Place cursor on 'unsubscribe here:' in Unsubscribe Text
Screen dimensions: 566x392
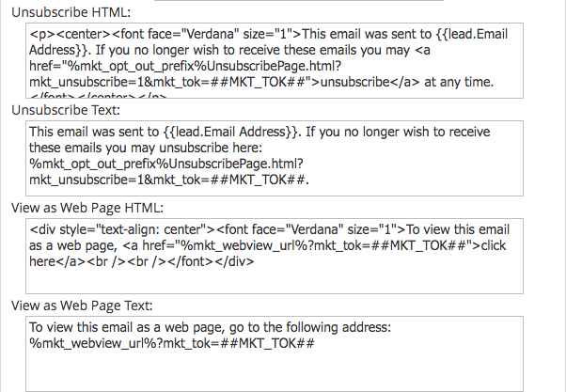(211, 148)
